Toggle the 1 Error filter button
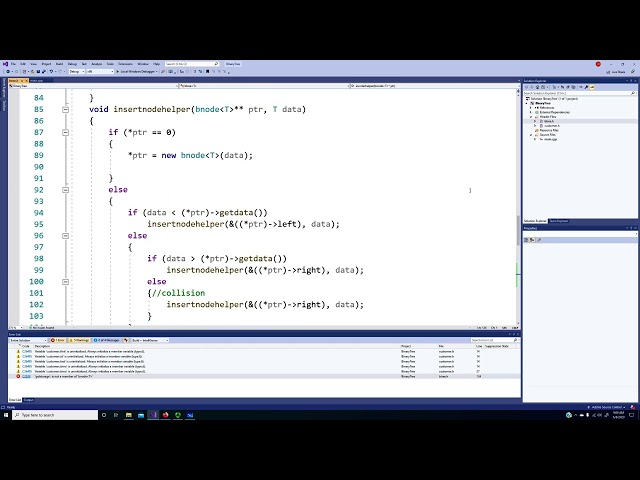640x480 pixels. point(58,340)
